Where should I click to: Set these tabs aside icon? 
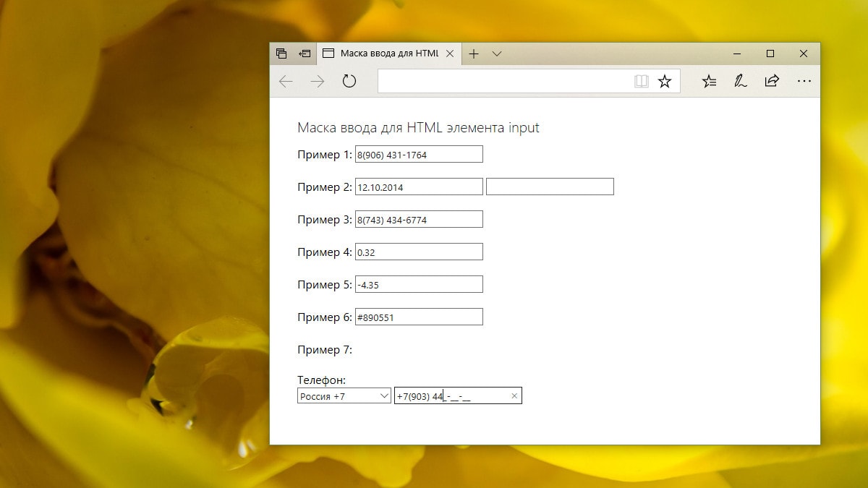(305, 53)
